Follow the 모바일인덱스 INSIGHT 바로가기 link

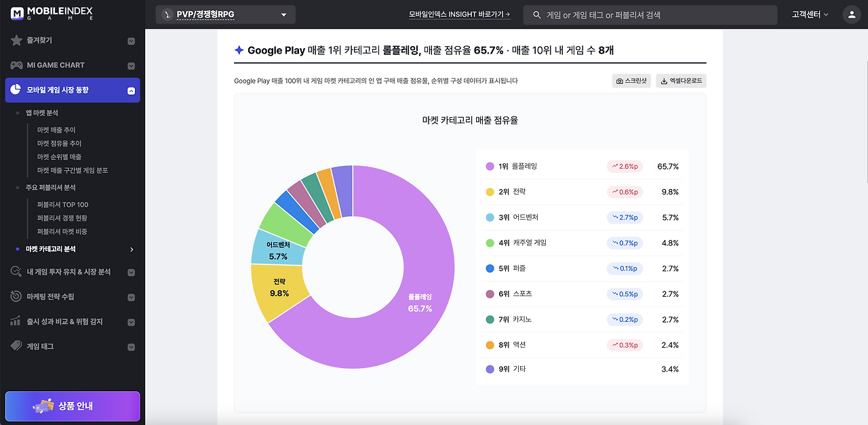click(x=460, y=14)
